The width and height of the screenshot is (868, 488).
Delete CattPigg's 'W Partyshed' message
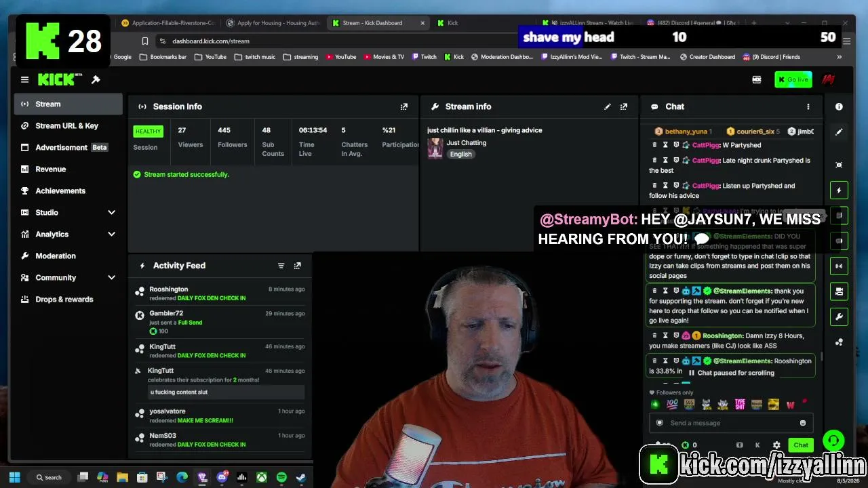(x=654, y=145)
